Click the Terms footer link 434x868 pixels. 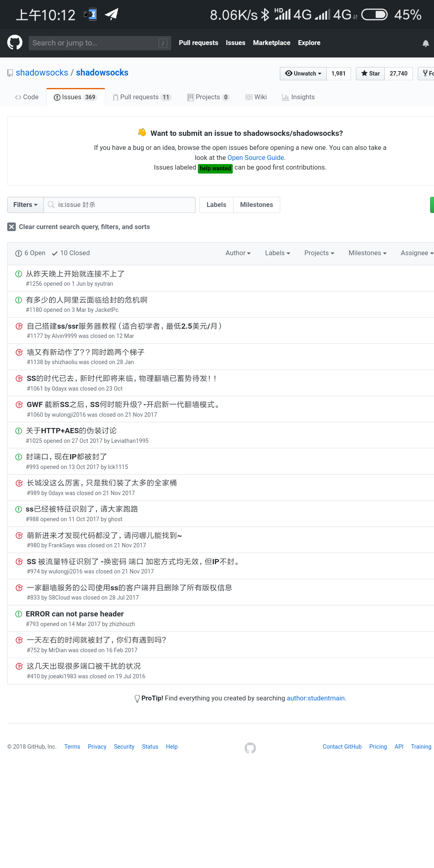point(72,747)
